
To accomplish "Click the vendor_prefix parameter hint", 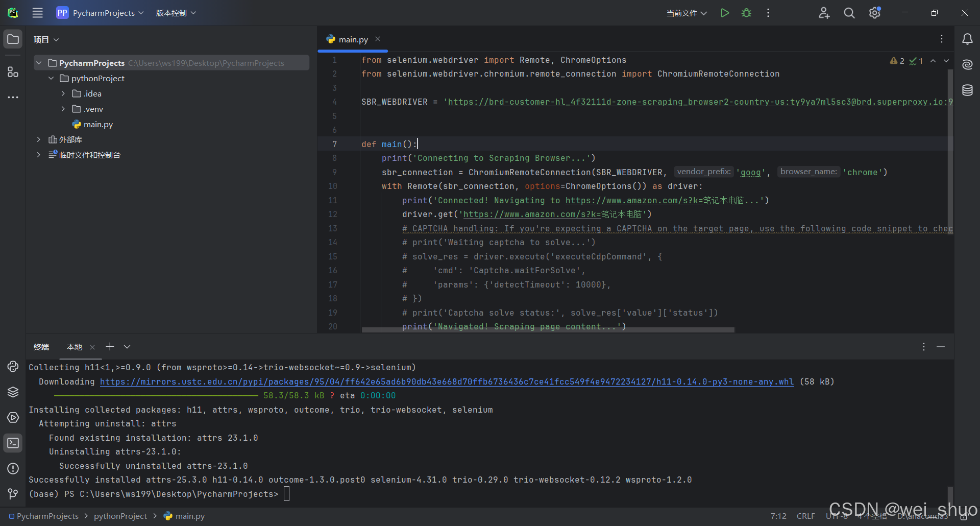I will pos(704,172).
